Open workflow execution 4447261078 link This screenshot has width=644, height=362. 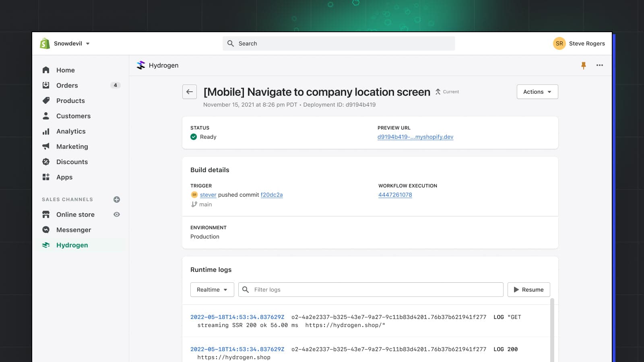pyautogui.click(x=395, y=195)
